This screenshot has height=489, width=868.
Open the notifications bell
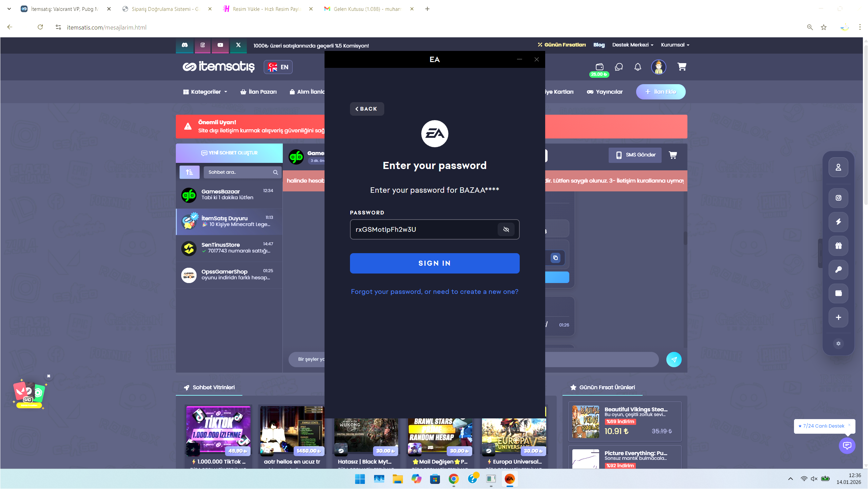pos(638,67)
